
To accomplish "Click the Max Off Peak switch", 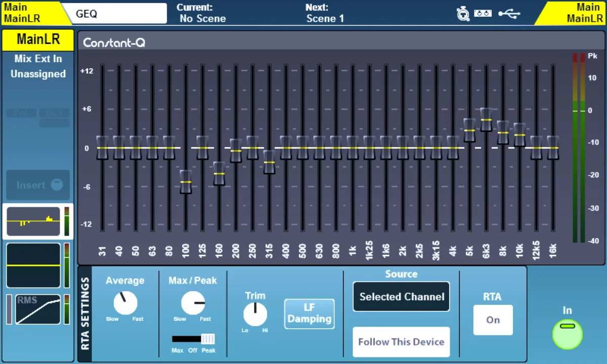I will 193,339.
